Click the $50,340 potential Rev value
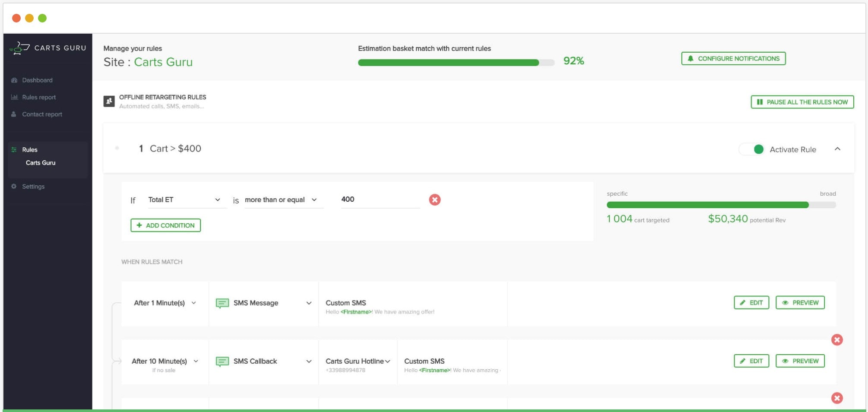This screenshot has width=868, height=412. click(x=728, y=219)
